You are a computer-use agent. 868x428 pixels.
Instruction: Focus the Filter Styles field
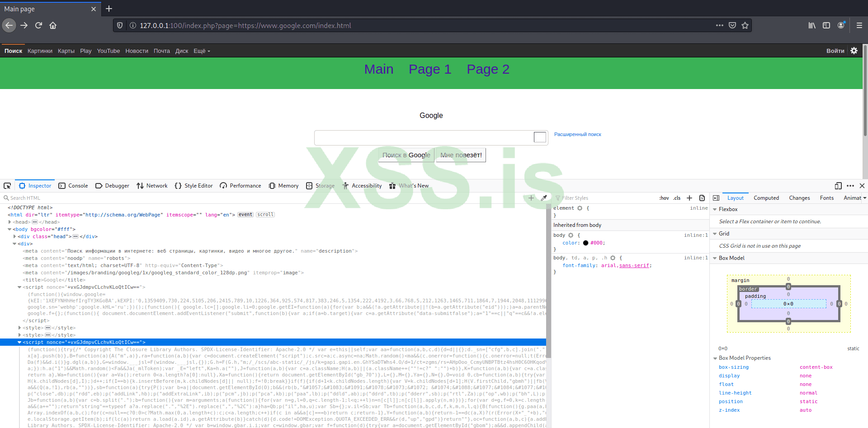pyautogui.click(x=606, y=198)
